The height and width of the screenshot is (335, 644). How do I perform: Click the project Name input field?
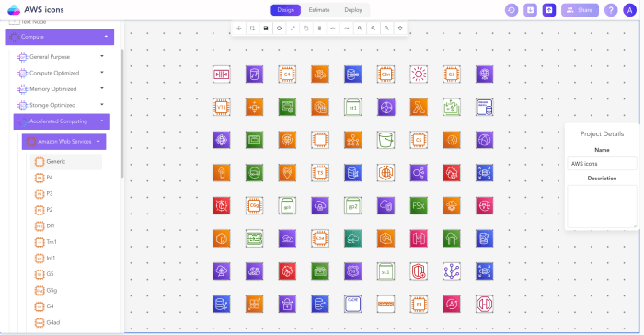point(602,164)
